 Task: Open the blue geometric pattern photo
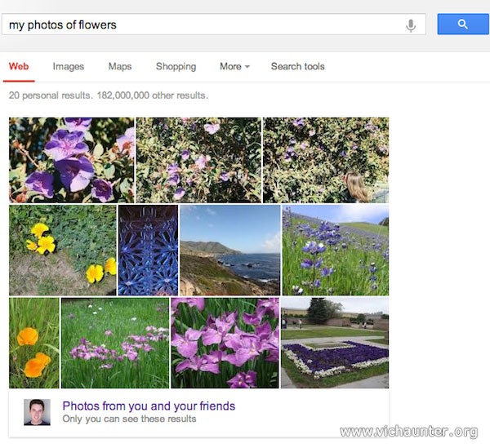tap(148, 250)
